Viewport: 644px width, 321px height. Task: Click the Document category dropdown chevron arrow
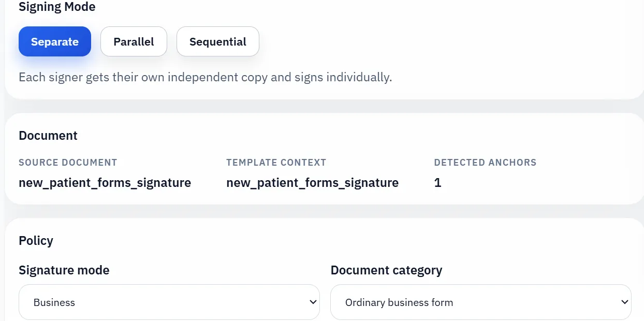(624, 302)
